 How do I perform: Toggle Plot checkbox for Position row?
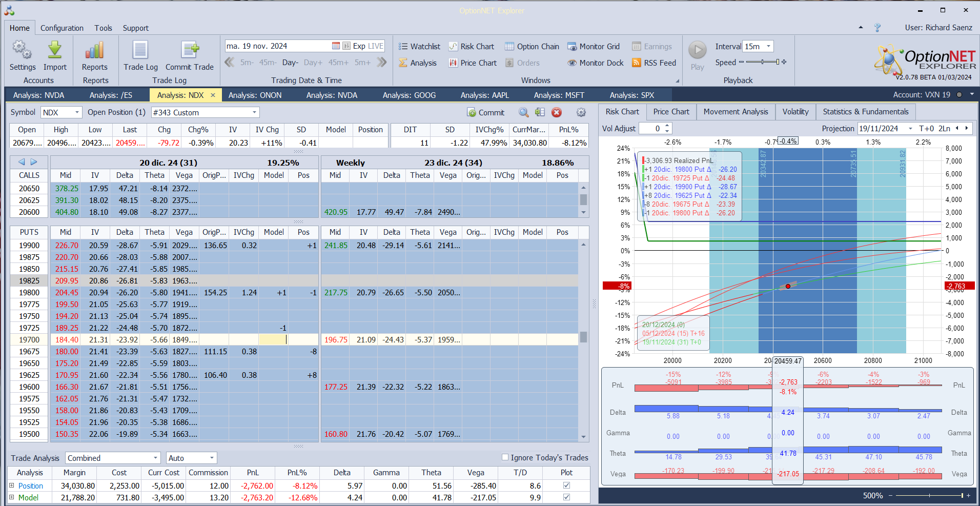(x=566, y=485)
